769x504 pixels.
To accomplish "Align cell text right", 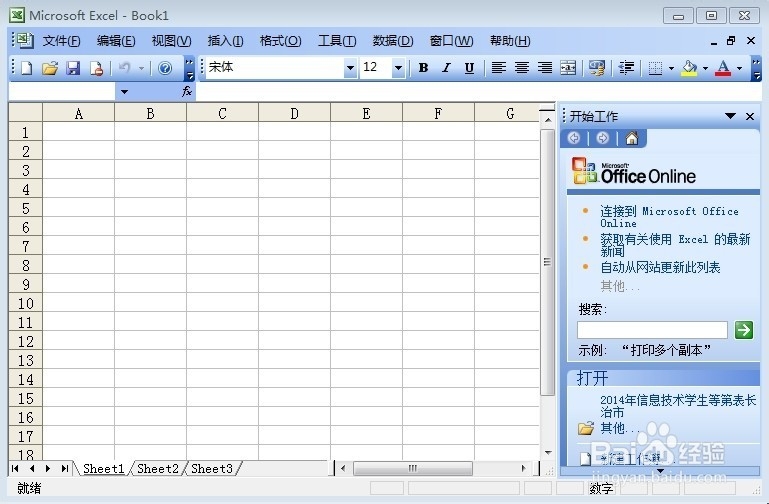I will tap(544, 68).
